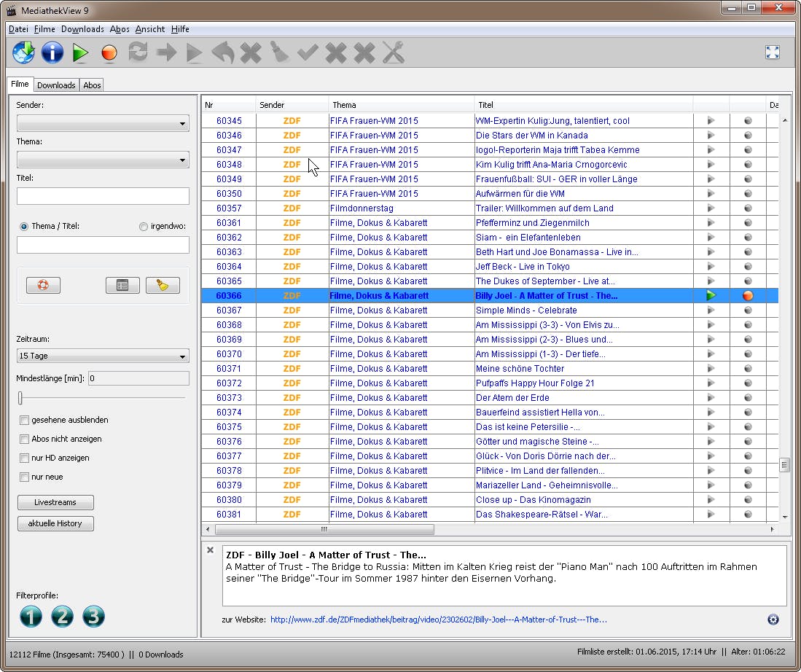Sort table by Thema column header

(x=401, y=105)
